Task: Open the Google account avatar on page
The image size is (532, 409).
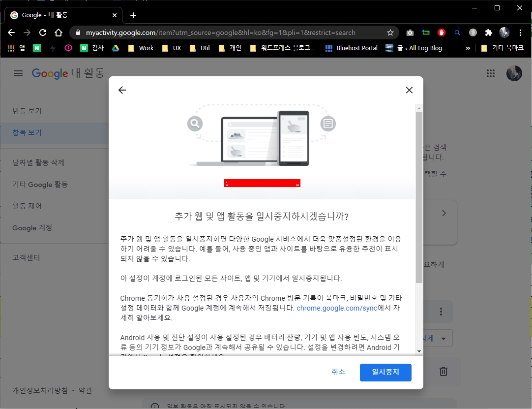Action: [514, 73]
